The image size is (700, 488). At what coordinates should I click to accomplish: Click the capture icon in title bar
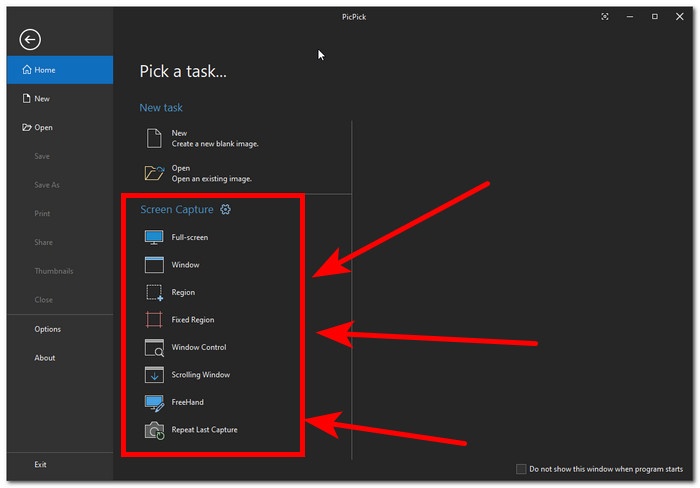tap(604, 17)
